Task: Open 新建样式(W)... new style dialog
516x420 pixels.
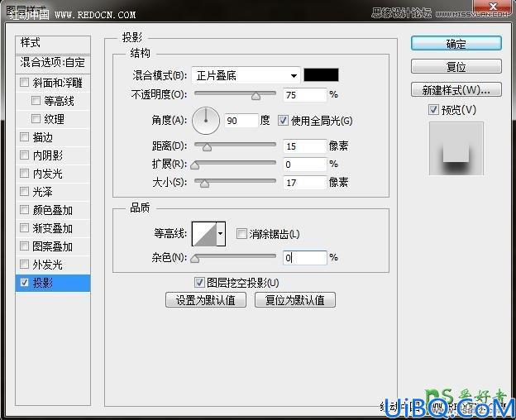Action: 456,90
